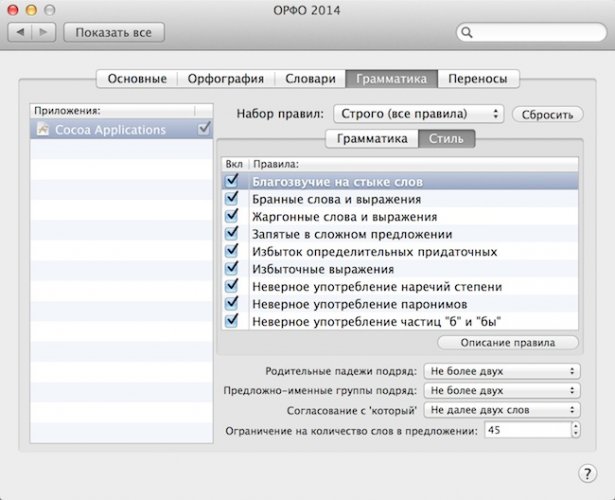Select rule text Неверное употребление паронимов

(x=359, y=304)
